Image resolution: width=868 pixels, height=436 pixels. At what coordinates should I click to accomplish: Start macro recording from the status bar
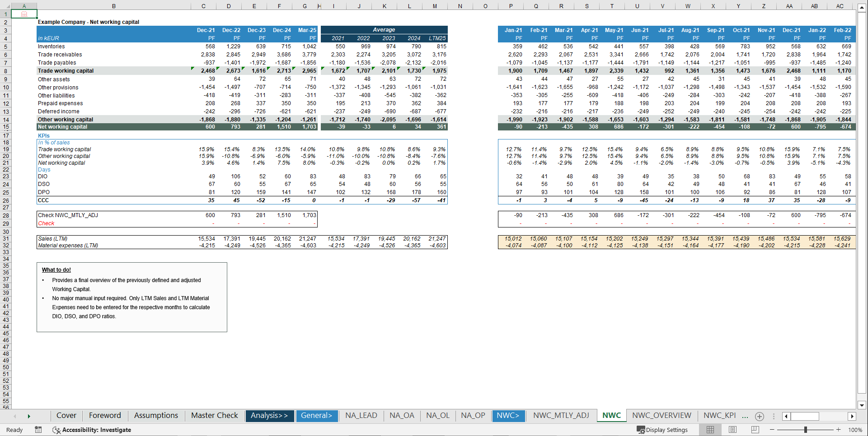(38, 430)
